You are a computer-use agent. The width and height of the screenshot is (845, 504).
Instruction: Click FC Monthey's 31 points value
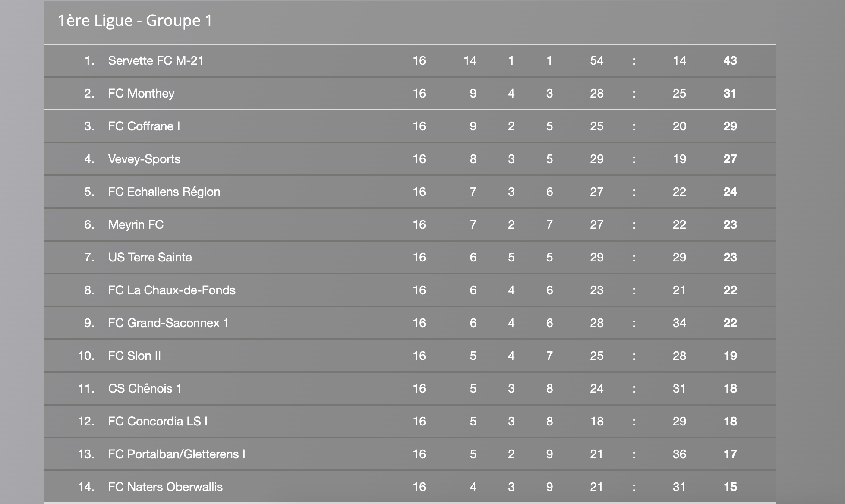[730, 93]
